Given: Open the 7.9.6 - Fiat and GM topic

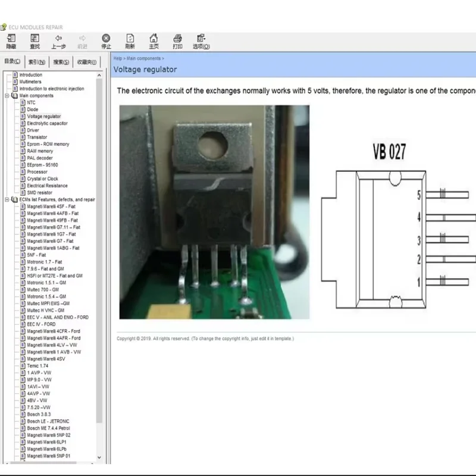Looking at the screenshot, I should [46, 269].
